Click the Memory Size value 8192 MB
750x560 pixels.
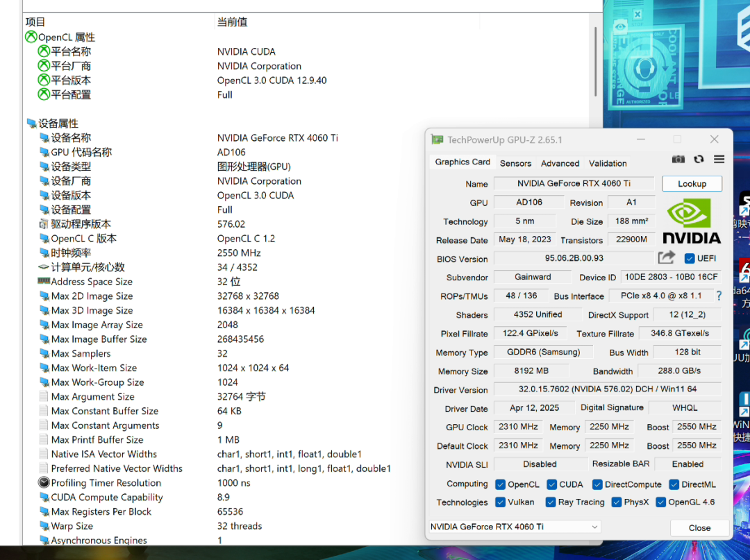pyautogui.click(x=531, y=371)
